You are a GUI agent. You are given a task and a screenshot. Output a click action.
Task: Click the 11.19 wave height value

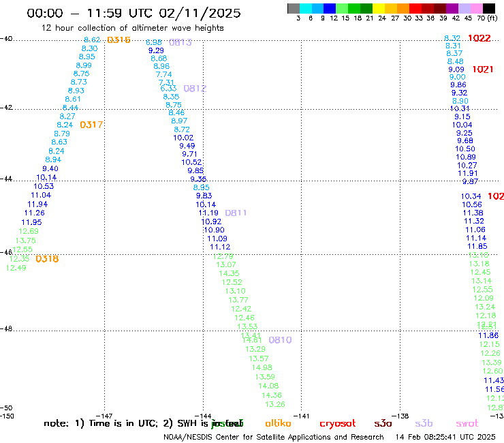(208, 213)
